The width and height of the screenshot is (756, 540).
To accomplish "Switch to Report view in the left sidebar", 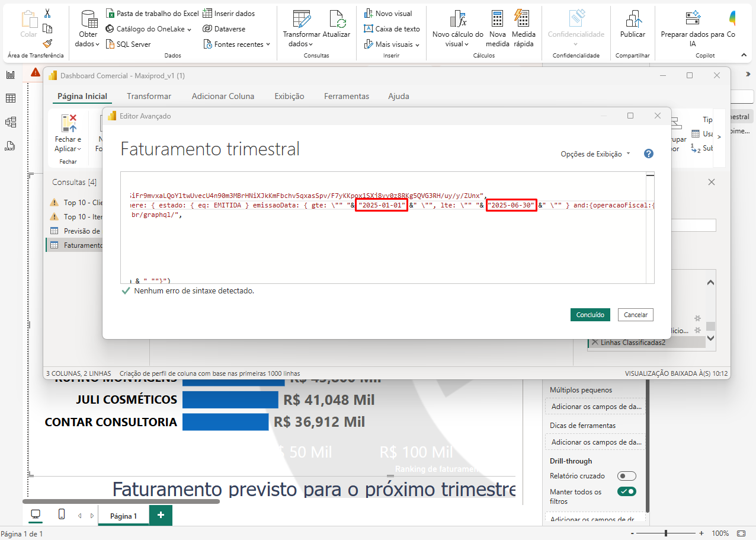I will tap(11, 75).
